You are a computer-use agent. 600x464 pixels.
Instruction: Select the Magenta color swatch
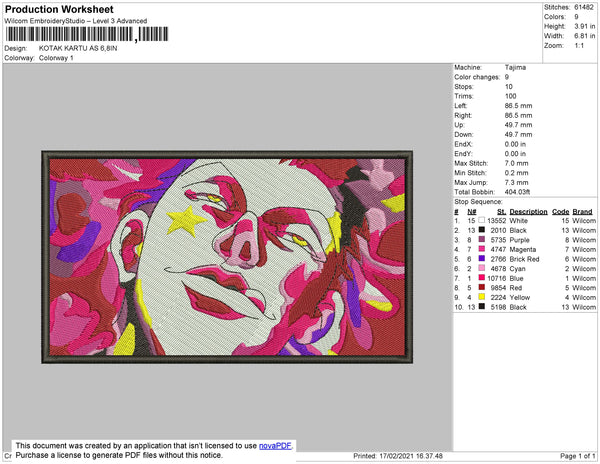point(482,249)
